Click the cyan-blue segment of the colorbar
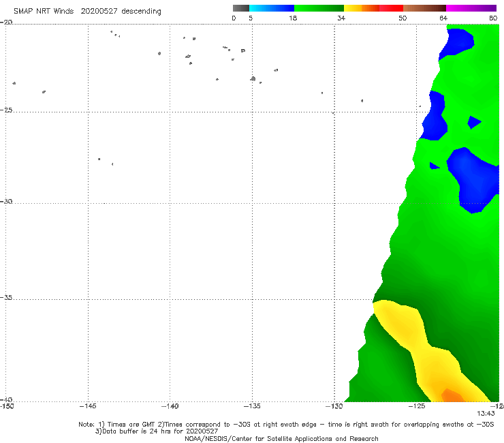Viewport: 504px width, 443px height. pos(272,8)
